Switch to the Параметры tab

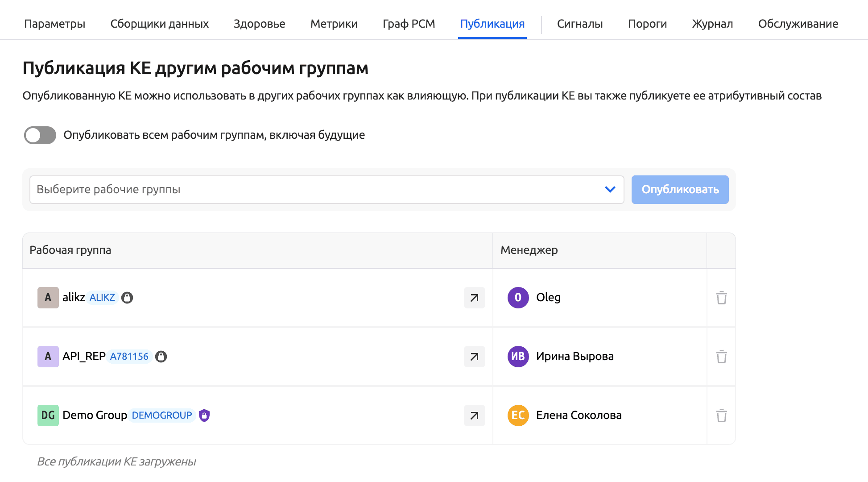(x=54, y=24)
